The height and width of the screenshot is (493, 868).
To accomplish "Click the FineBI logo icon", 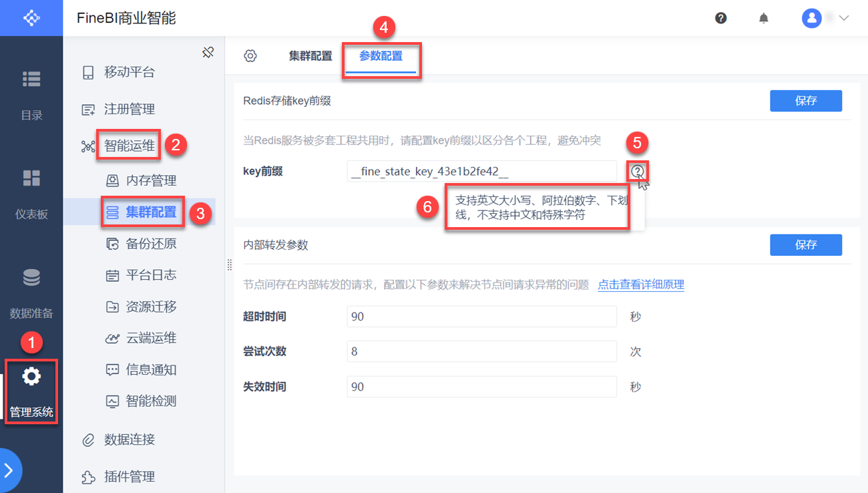I will tap(31, 18).
